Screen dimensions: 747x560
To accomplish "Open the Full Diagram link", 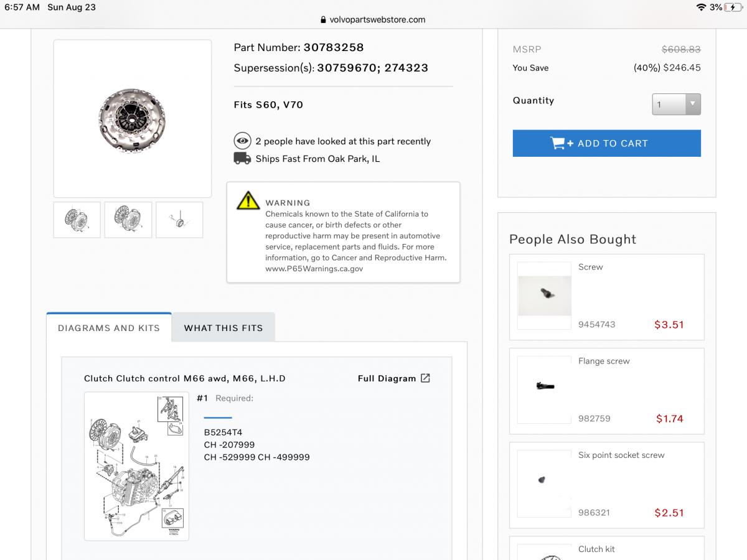I will coord(387,378).
